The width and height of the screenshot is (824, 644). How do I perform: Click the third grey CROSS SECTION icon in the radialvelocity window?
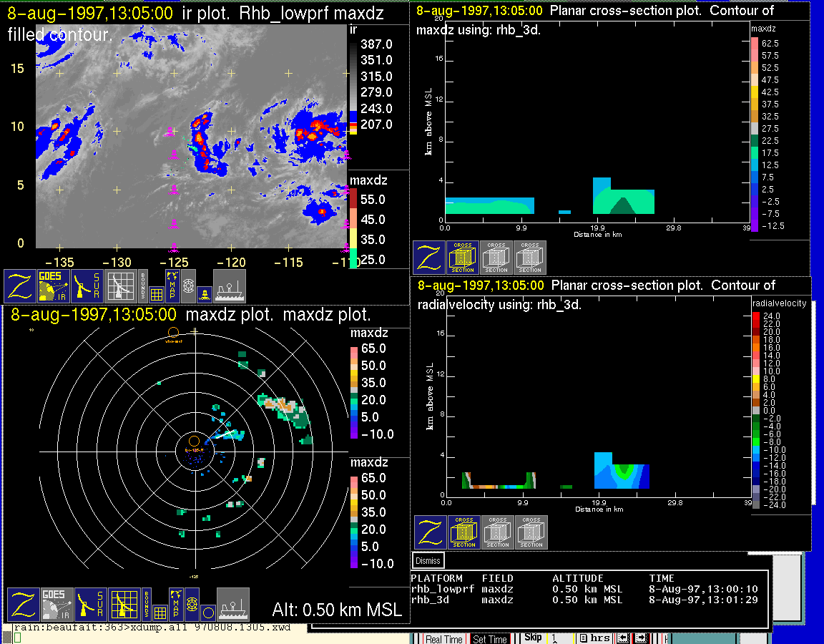click(531, 532)
